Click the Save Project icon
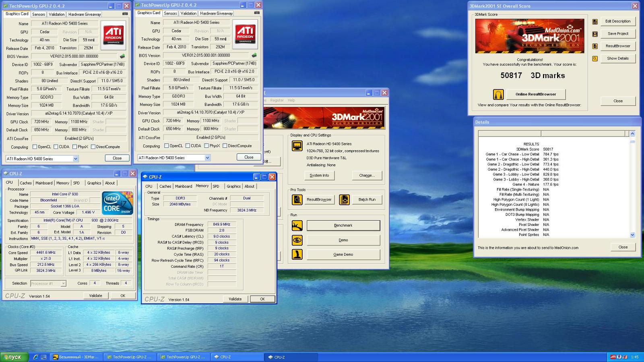 tap(595, 34)
